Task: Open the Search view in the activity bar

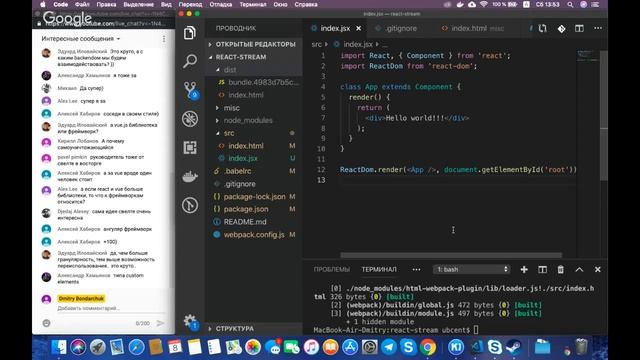Action: tap(190, 61)
